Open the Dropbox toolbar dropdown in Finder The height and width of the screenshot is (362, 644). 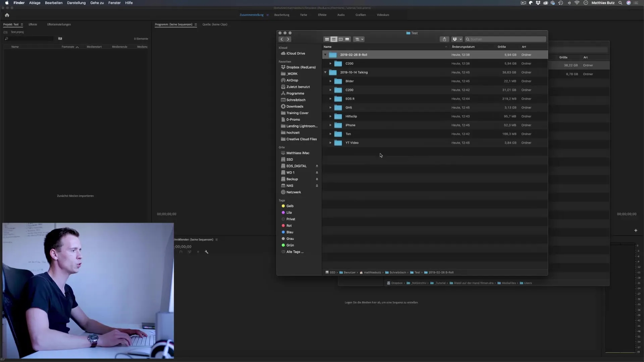[x=457, y=39]
